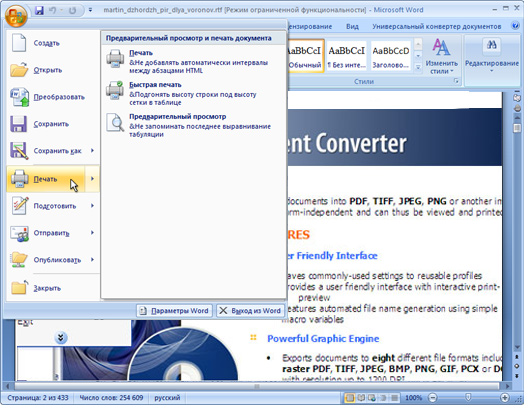
Task: Apply the Заголовок style
Action: tap(390, 56)
